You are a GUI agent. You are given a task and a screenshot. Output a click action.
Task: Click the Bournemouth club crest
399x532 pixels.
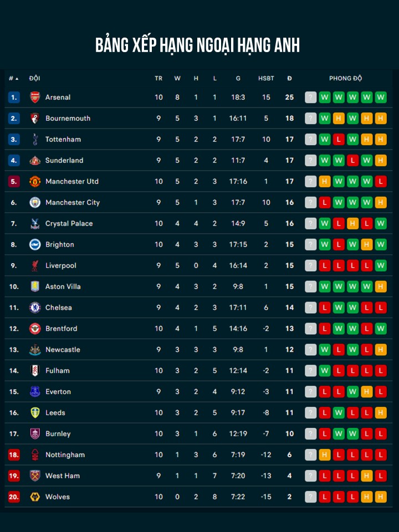click(x=35, y=119)
